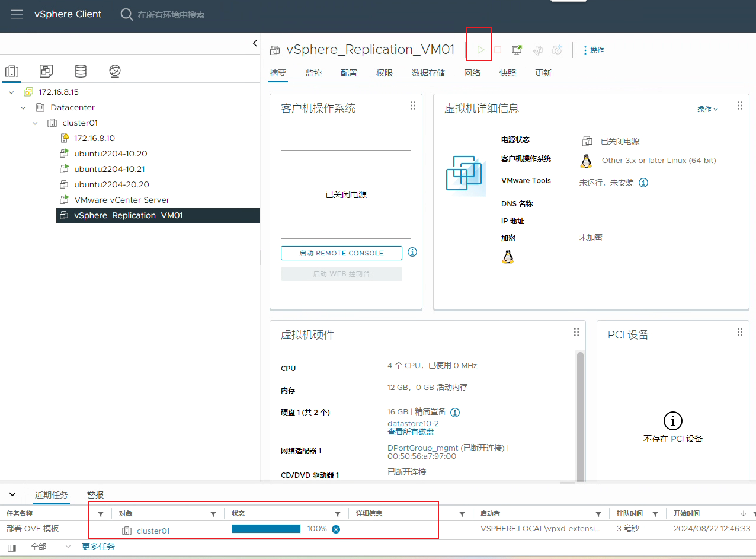756x559 pixels.
Task: Filter the queue time (排队时间) column
Action: pyautogui.click(x=655, y=514)
